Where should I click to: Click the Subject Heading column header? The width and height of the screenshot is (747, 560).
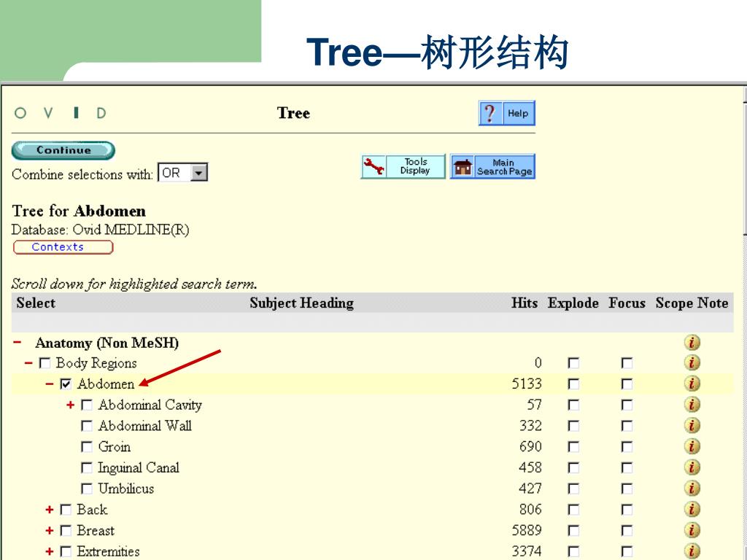pyautogui.click(x=301, y=303)
